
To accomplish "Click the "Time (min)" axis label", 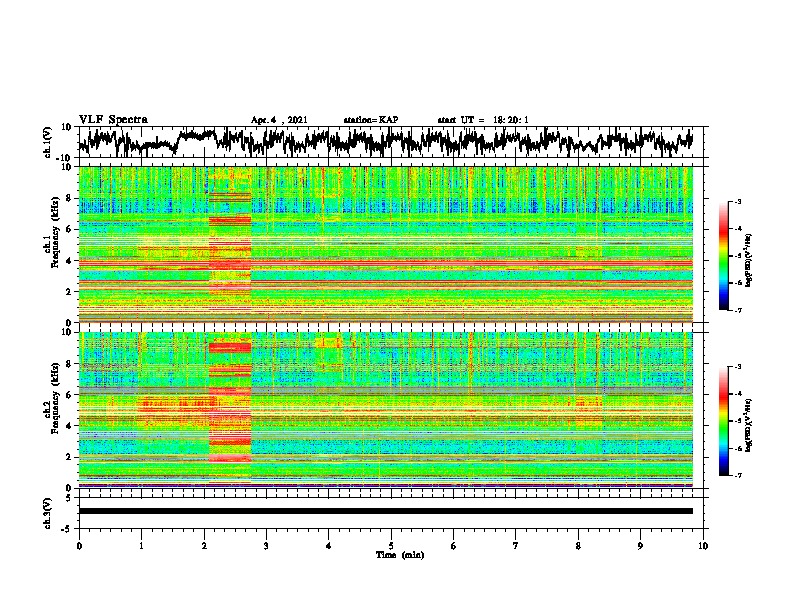I will 400,555.
